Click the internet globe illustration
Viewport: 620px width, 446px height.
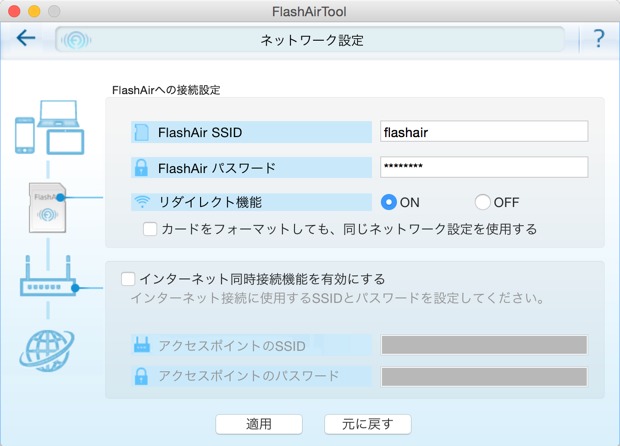(47, 351)
